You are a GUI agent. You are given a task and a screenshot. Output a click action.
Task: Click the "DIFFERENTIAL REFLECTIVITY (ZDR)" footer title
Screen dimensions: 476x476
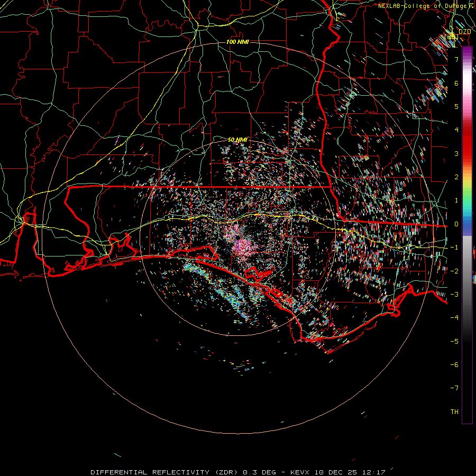(x=166, y=472)
